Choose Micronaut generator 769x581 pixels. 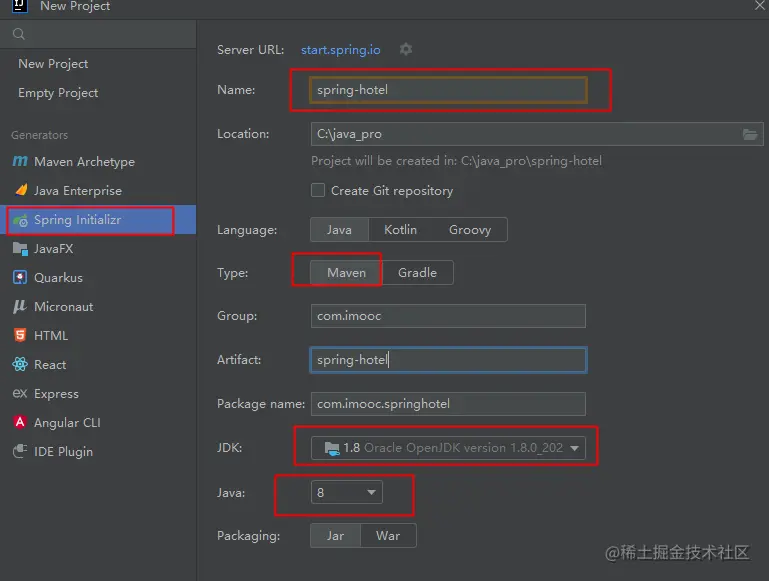[x=98, y=306]
